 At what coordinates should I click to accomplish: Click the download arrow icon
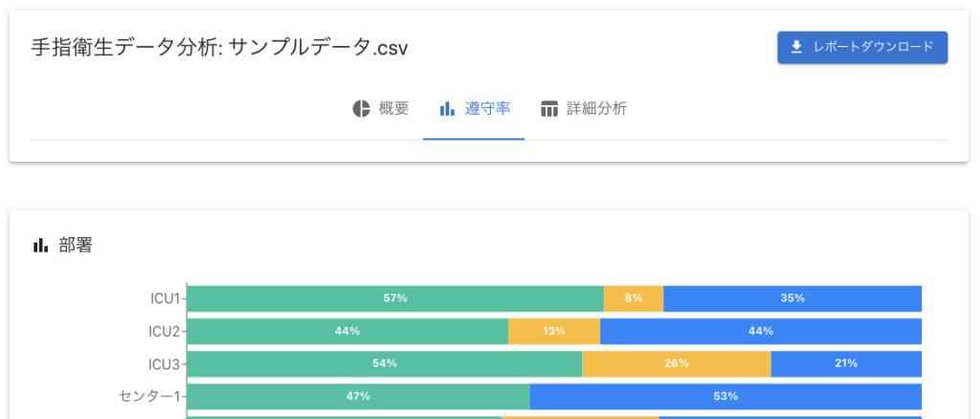coord(796,47)
